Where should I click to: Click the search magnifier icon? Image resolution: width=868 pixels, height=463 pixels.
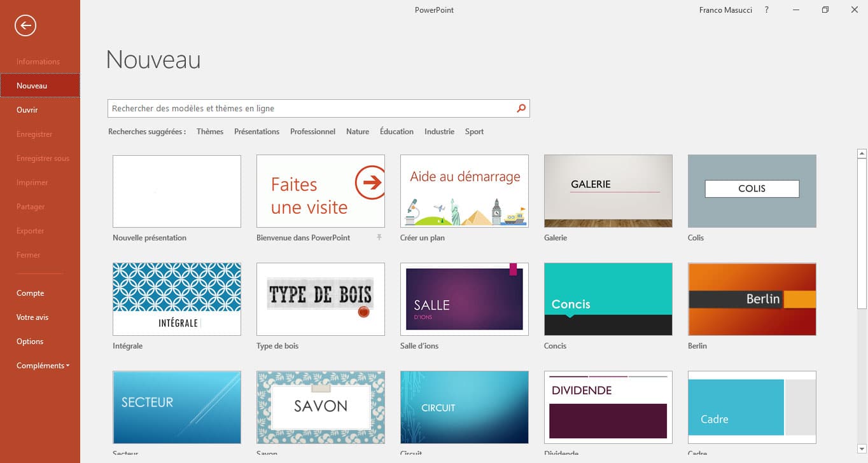[x=521, y=109]
